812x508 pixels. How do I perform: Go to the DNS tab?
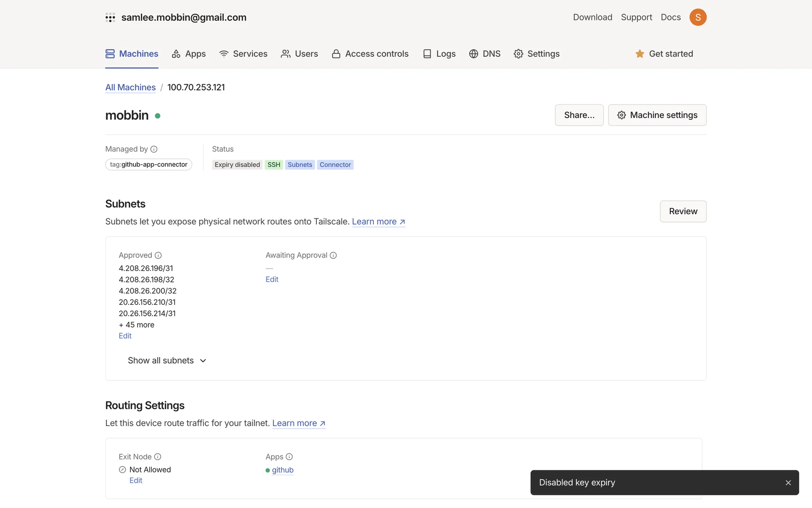[x=485, y=54]
